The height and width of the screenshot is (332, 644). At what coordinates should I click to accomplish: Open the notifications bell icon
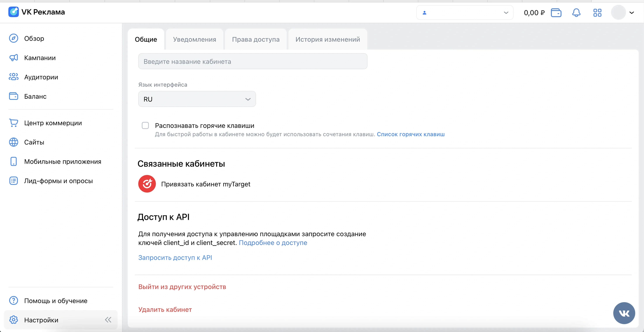(576, 12)
